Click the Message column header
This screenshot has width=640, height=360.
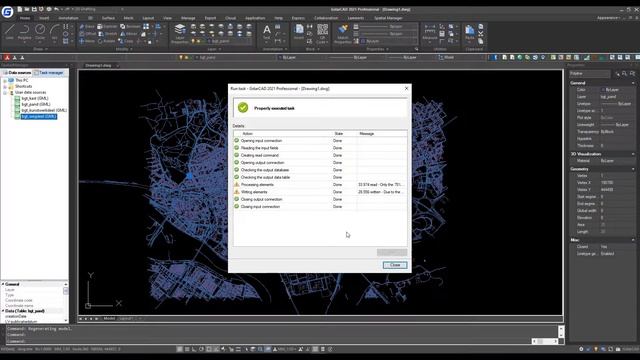click(x=382, y=133)
